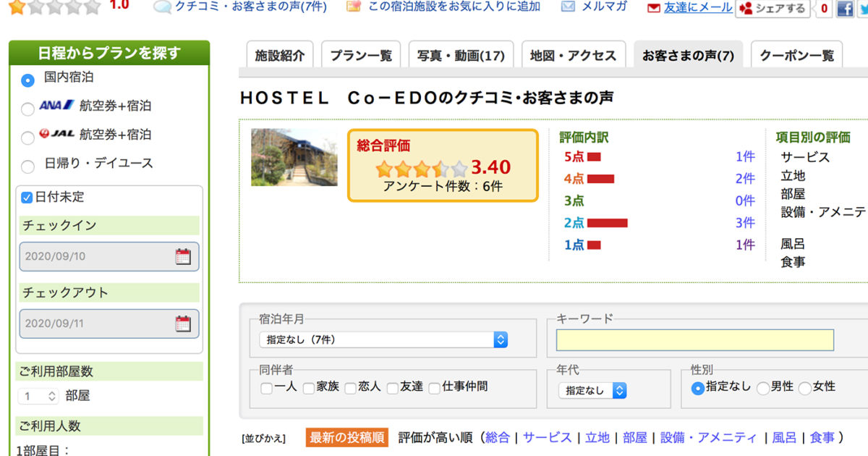This screenshot has height=456, width=868.
Task: Check the 家族 companion checkbox
Action: (309, 388)
